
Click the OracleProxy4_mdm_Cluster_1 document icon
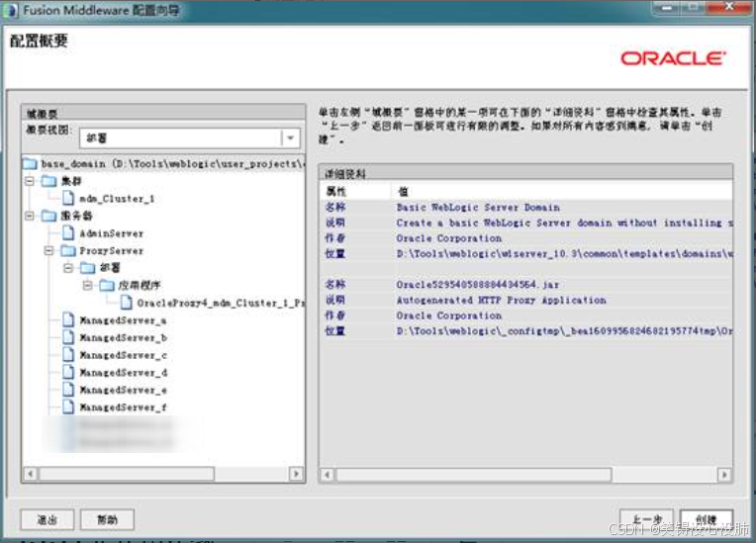(x=127, y=303)
